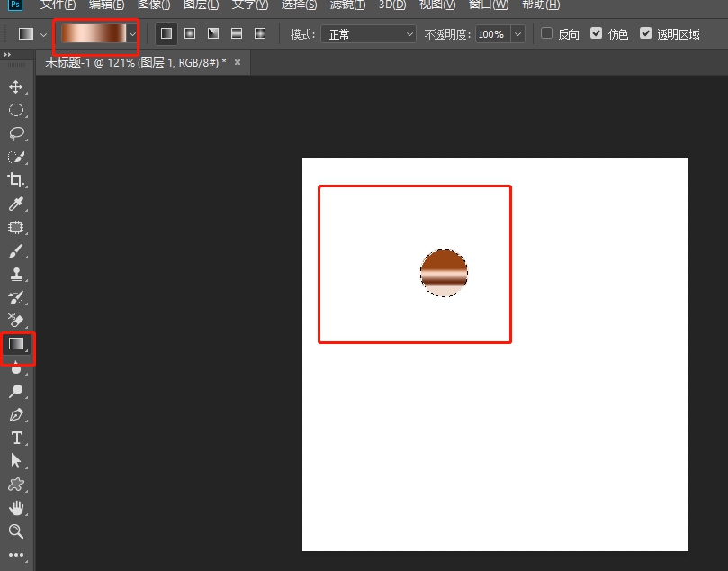Close the 未标题-1 document tab
This screenshot has height=571, width=728.
(x=237, y=62)
